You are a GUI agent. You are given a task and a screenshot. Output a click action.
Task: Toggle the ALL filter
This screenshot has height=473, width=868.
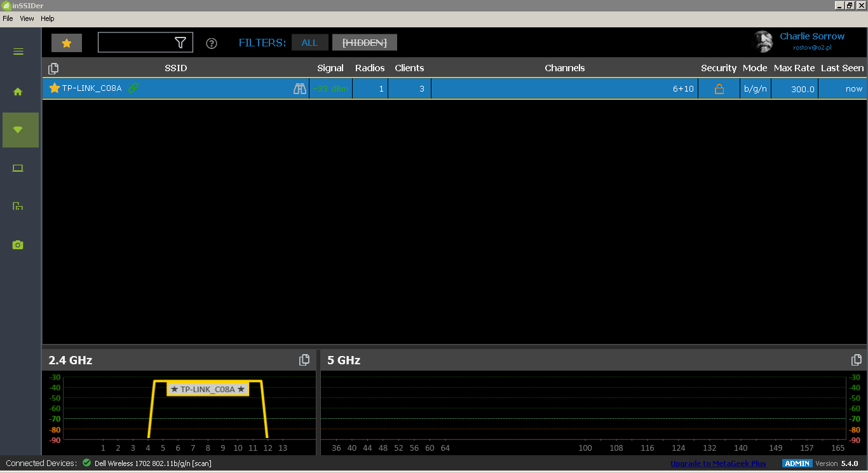click(x=309, y=43)
